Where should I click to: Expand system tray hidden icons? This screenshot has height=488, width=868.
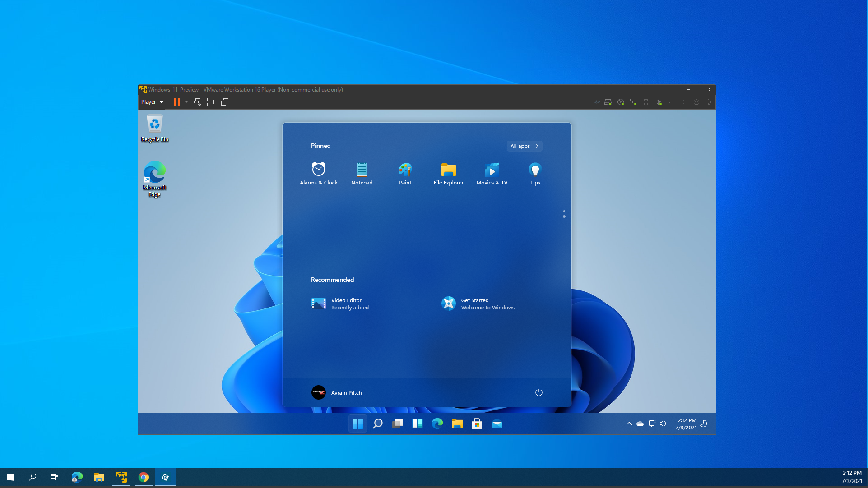[628, 424]
